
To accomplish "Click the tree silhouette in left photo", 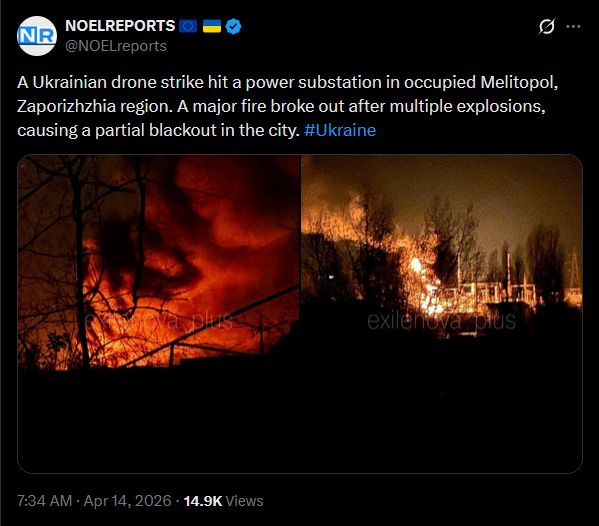I will [81, 260].
